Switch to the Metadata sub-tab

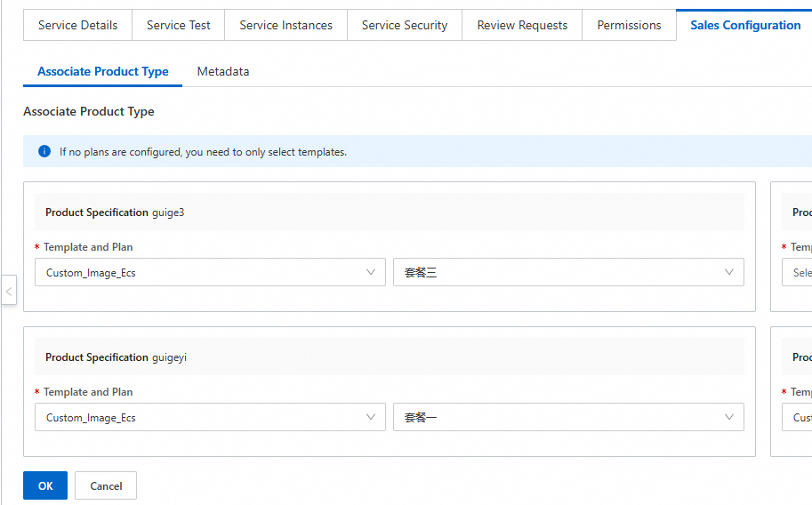click(x=223, y=71)
